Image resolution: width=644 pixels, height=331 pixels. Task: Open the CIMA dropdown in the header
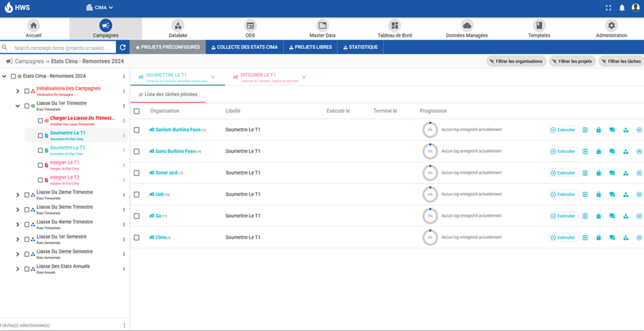100,8
